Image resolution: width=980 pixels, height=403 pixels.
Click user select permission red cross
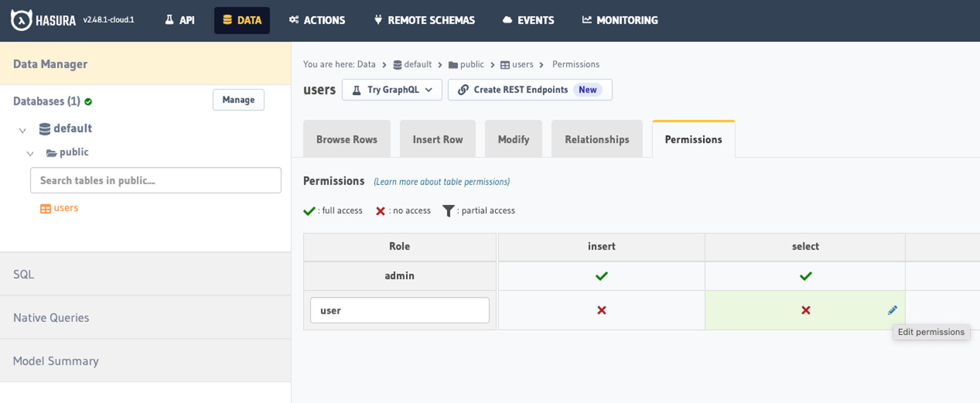coord(805,310)
